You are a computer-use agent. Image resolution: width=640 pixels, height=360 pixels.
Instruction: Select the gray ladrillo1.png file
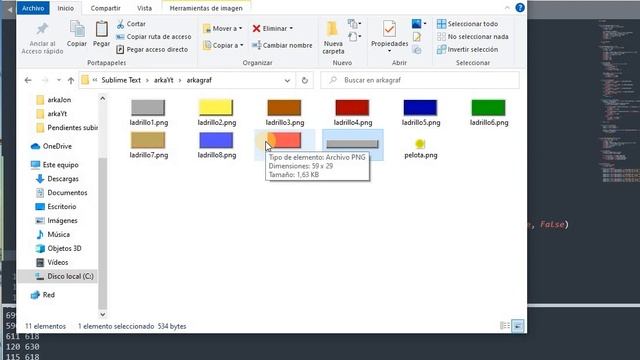point(148,113)
